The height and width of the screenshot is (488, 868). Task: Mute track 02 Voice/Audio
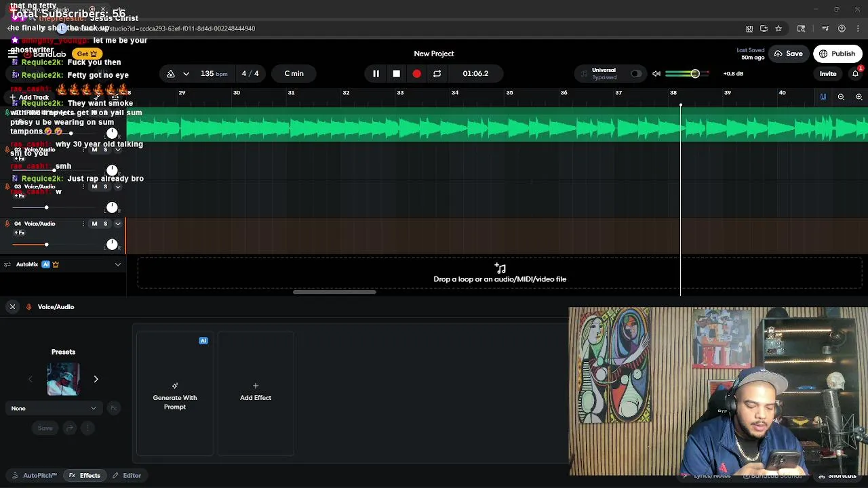coord(94,149)
